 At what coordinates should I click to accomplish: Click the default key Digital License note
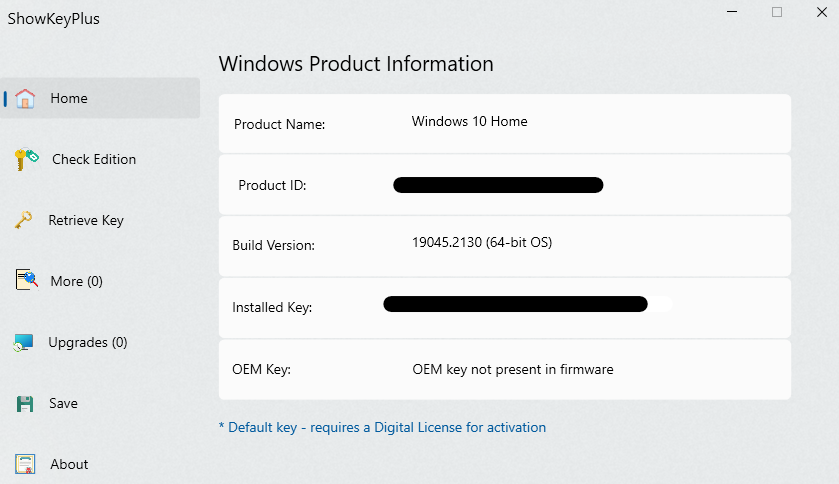pyautogui.click(x=382, y=427)
